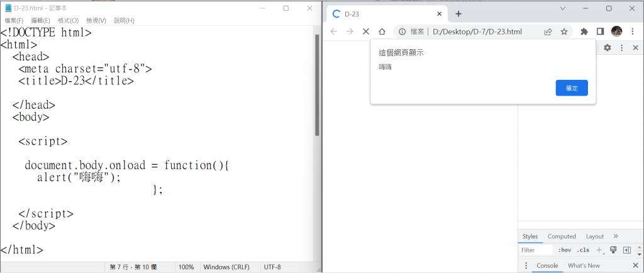Close the D-23 browser tab
The width and height of the screenshot is (644, 273).
point(439,14)
